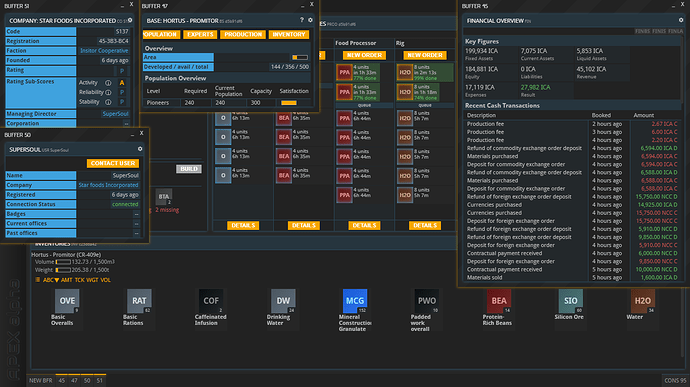Image resolution: width=690 pixels, height=387 pixels.
Task: Open the Production tab
Action: 243,34
